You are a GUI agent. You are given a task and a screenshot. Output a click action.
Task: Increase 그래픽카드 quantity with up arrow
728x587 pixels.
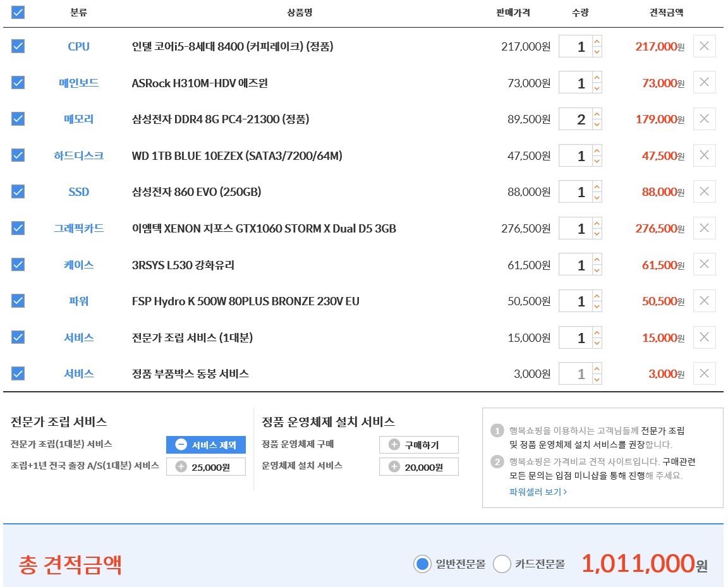coord(597,223)
